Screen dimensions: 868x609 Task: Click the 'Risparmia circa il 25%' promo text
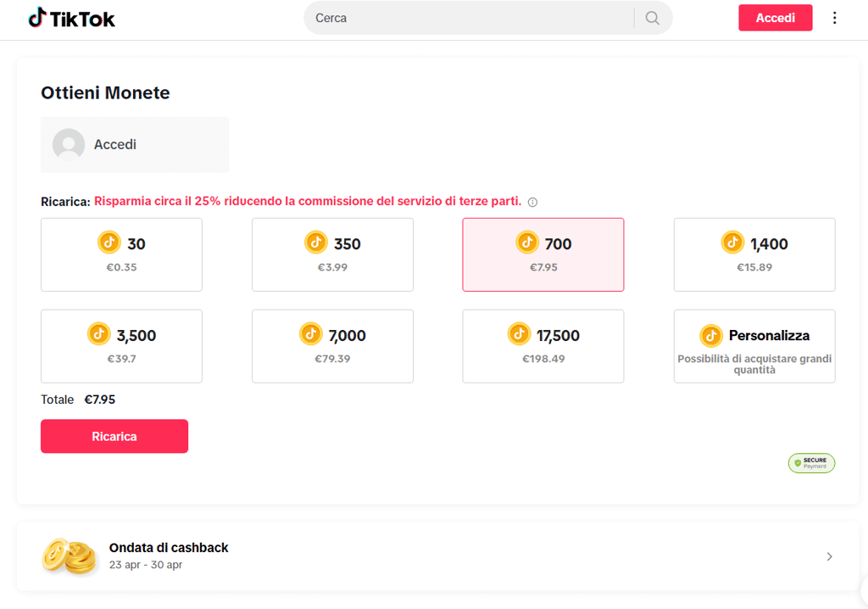coord(308,201)
